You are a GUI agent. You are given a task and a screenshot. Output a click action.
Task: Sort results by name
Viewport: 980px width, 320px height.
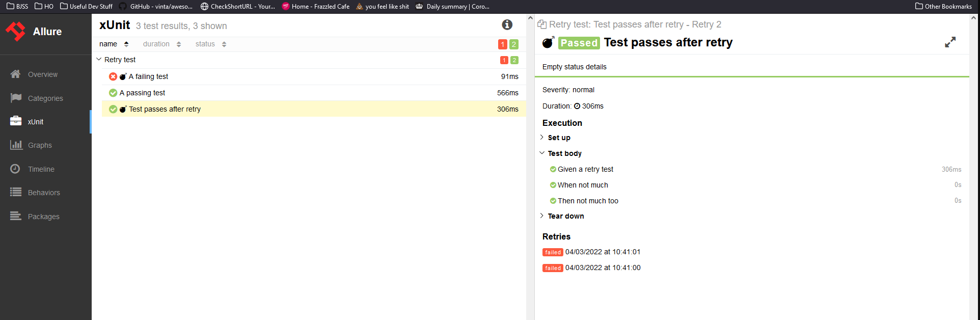click(x=114, y=44)
